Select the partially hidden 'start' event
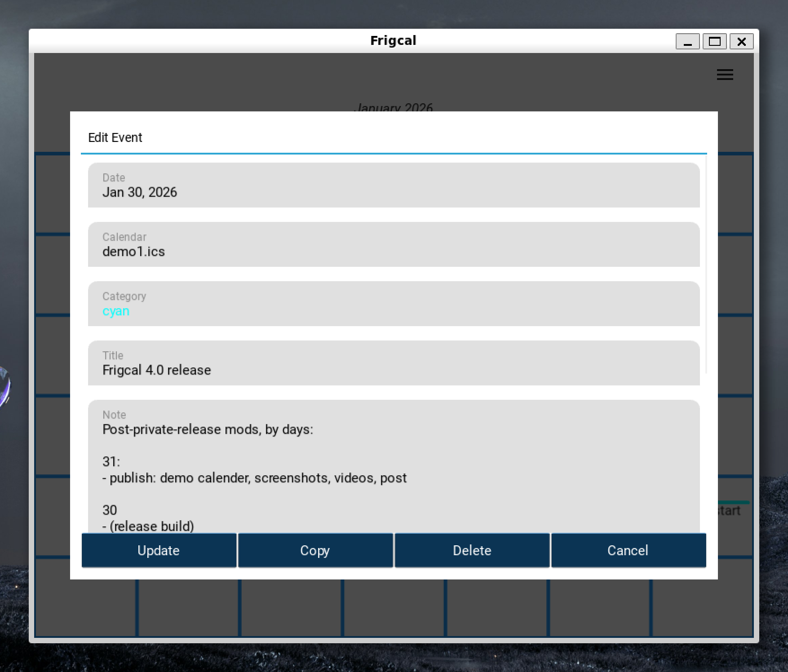 729,511
